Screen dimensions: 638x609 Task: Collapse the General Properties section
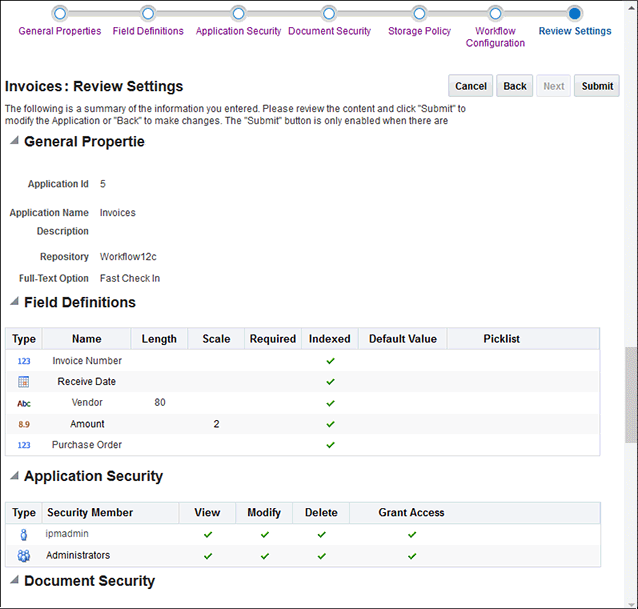[x=13, y=142]
